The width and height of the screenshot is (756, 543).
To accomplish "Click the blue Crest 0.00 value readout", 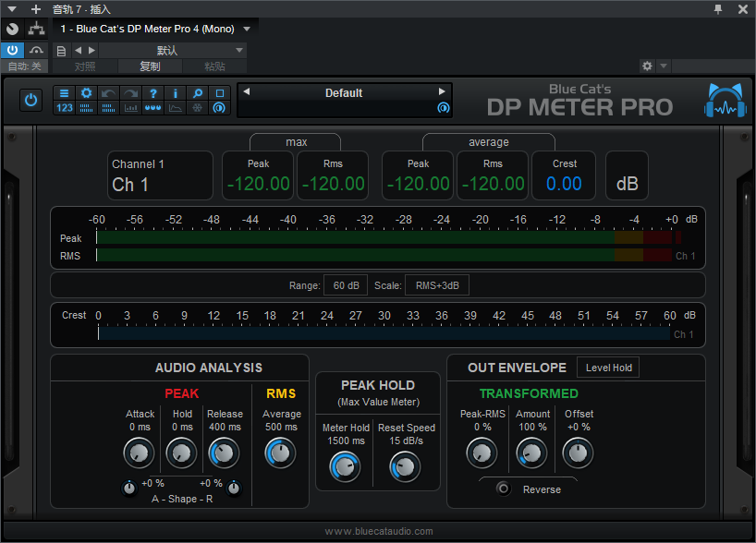I will point(564,184).
